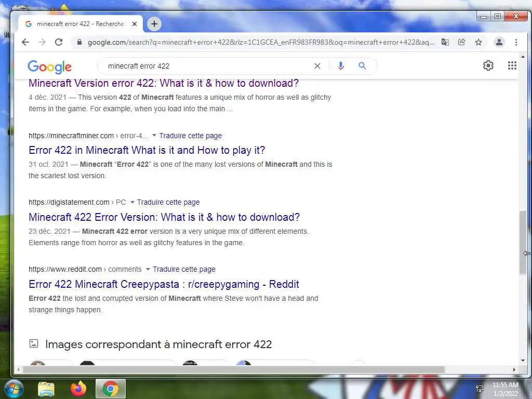
Task: Click the scroll down arrow
Action: 523,361
